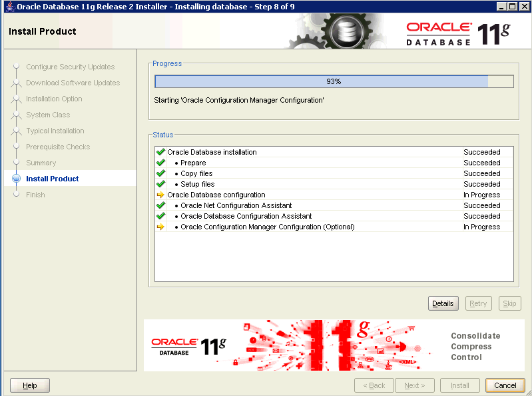Select the Summary step in sidebar
Viewport: 532px width, 396px height.
pyautogui.click(x=41, y=163)
